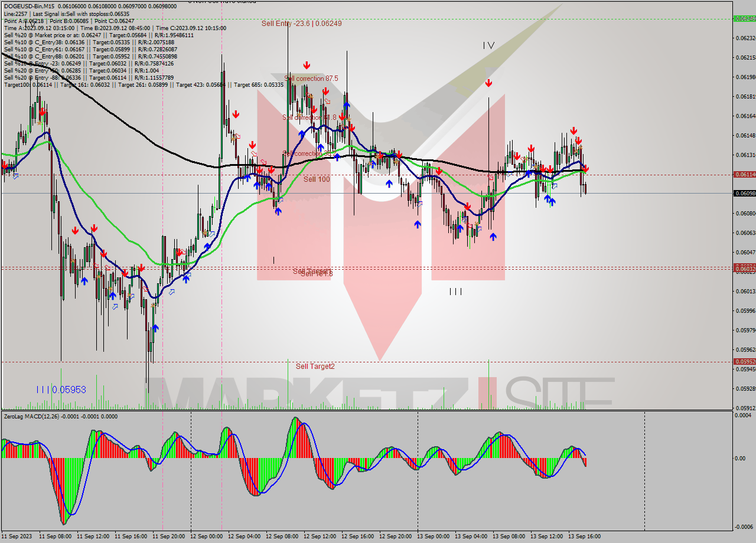Click the red 0.05952 price level tag
The width and height of the screenshot is (756, 543).
(744, 361)
